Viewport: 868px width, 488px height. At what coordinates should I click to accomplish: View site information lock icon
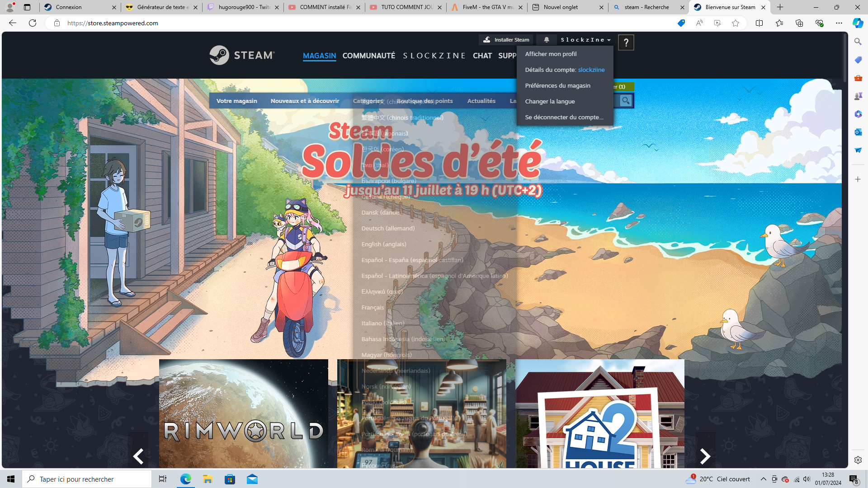click(x=57, y=23)
